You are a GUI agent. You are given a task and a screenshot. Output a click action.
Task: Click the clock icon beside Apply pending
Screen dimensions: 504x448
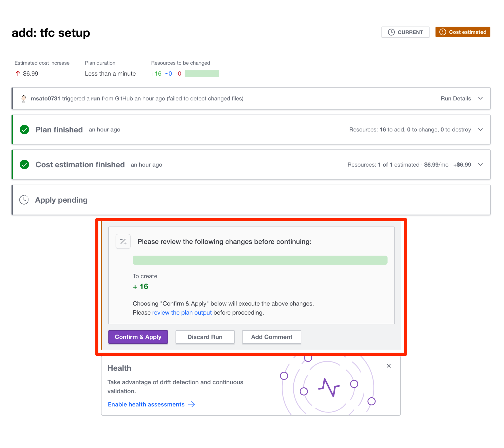(x=24, y=200)
